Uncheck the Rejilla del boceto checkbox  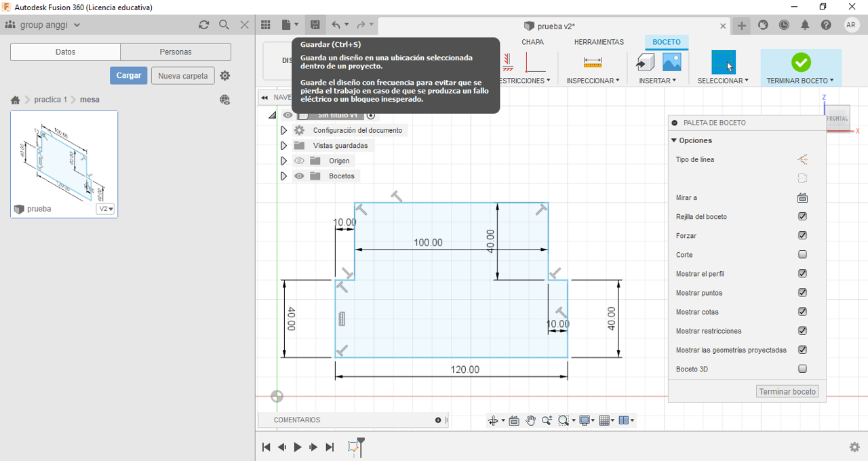click(802, 217)
